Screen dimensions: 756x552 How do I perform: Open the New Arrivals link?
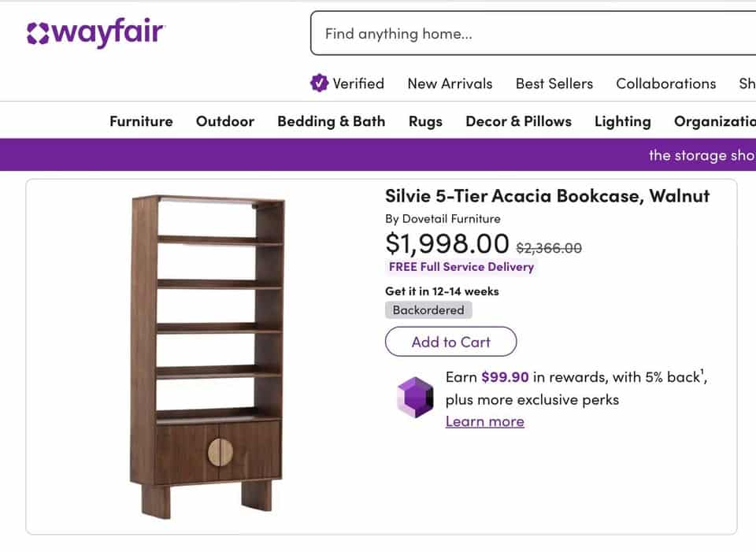click(450, 83)
